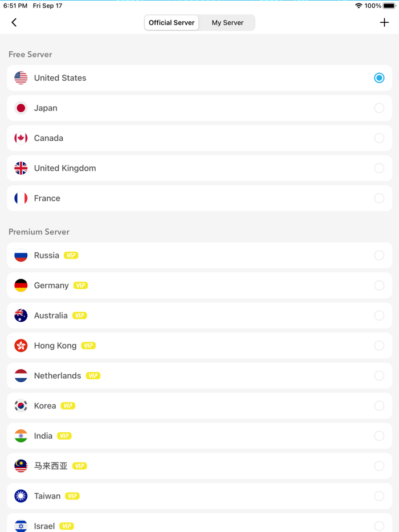Click the VIP badge next to Germany

coord(80,285)
